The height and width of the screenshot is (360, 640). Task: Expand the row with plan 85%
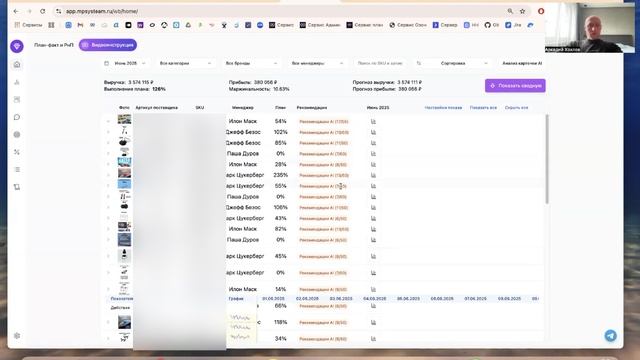109,143
